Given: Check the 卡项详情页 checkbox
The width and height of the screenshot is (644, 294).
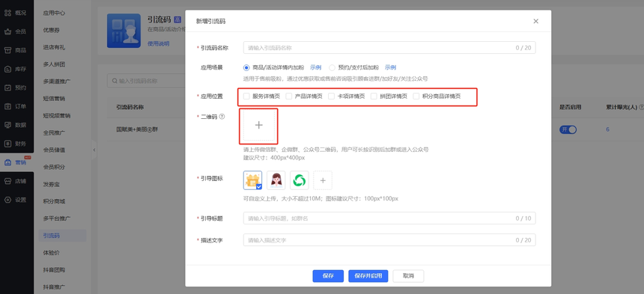Looking at the screenshot, I should coord(332,97).
